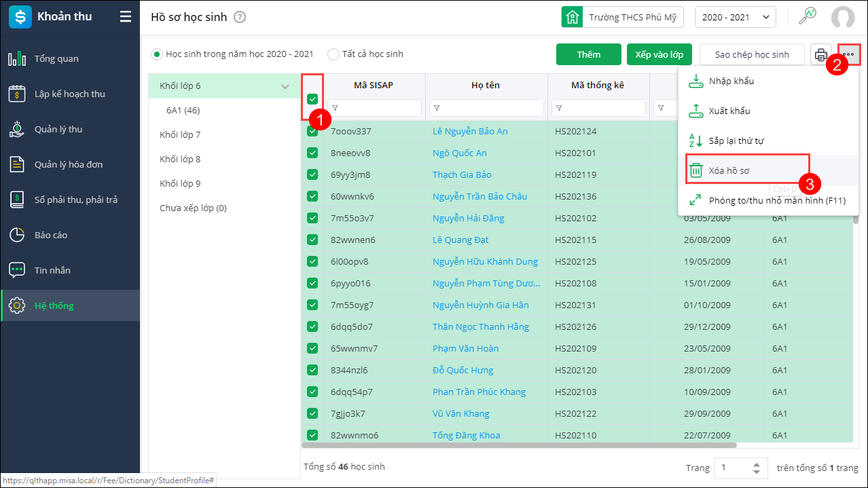The height and width of the screenshot is (488, 868).
Task: Click date cell 28/01/2009
Action: tap(706, 370)
